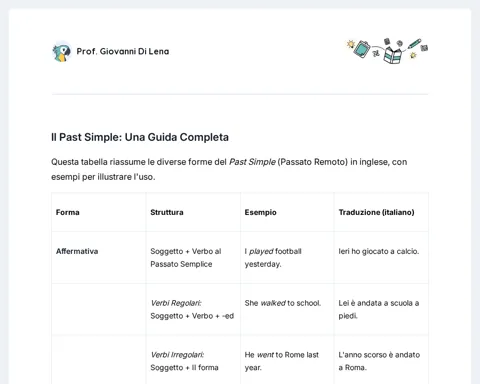Click the Affermativa row label
Viewport: 480px width, 384px height.
77,251
